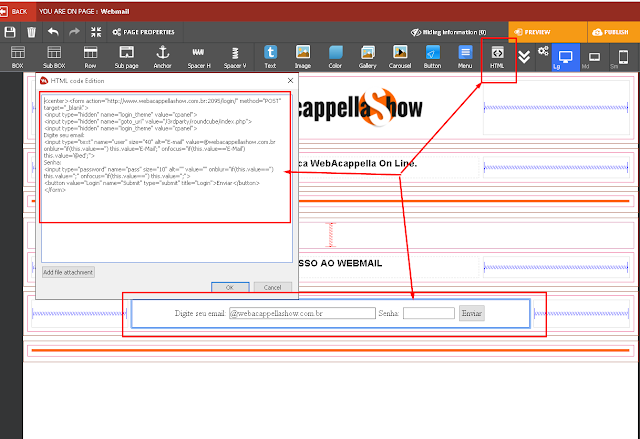Insert a Carousel element
The width and height of the screenshot is (640, 439).
pos(400,57)
